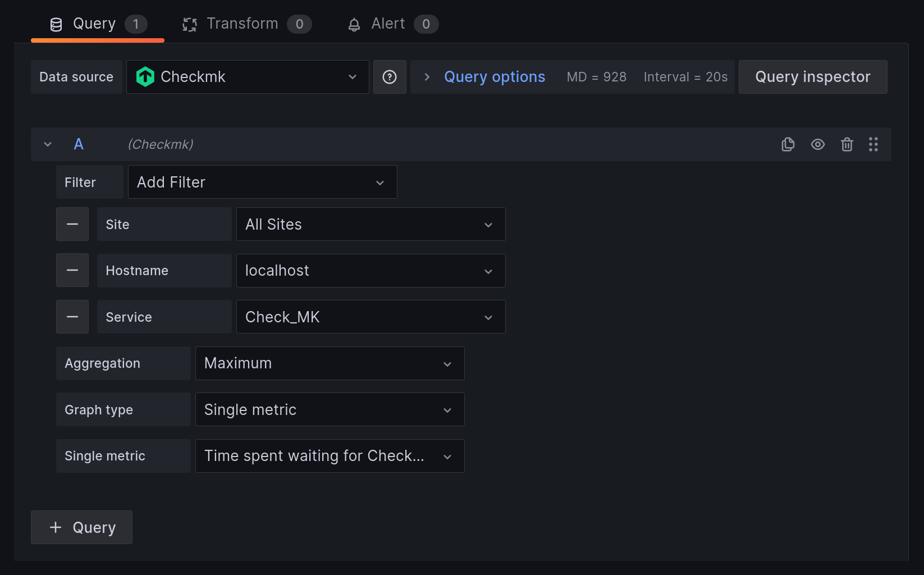Click the Service label
The width and height of the screenshot is (924, 575).
[x=164, y=317]
